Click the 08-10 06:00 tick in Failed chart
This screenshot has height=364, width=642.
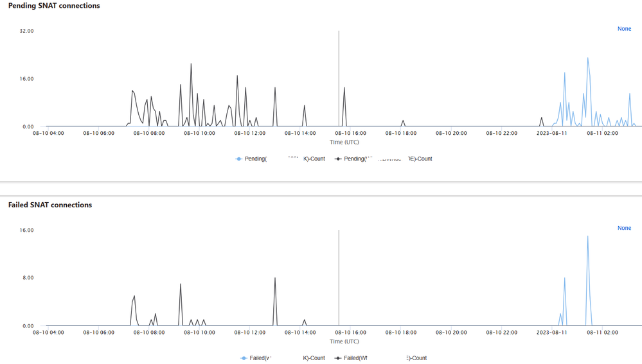[99, 332]
